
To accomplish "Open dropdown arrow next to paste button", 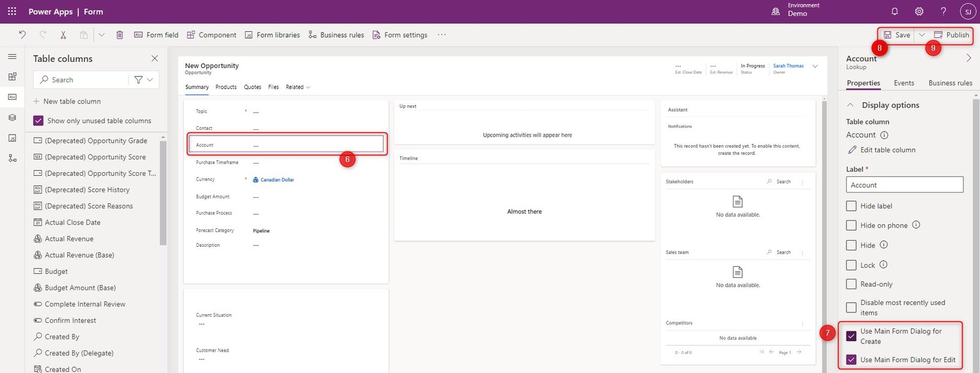I will (x=102, y=35).
